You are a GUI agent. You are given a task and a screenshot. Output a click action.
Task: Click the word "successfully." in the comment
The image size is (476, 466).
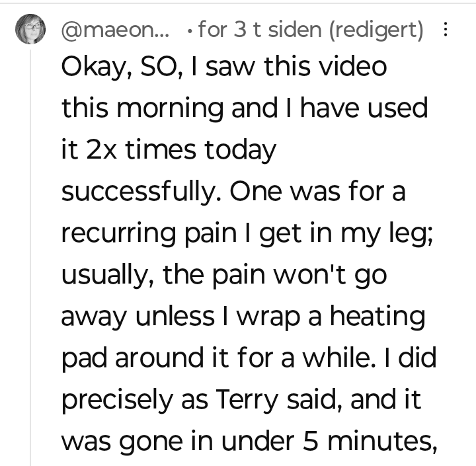pos(144,193)
